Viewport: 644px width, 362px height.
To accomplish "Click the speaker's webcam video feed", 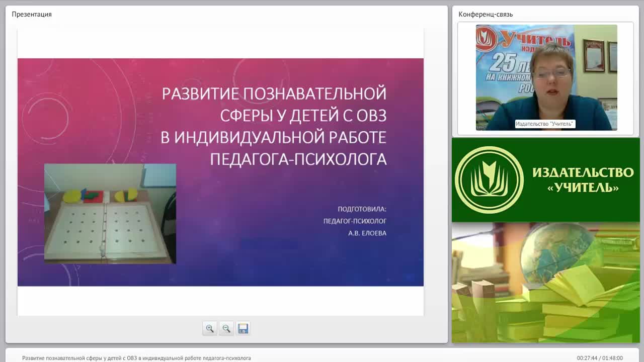I will tap(546, 77).
